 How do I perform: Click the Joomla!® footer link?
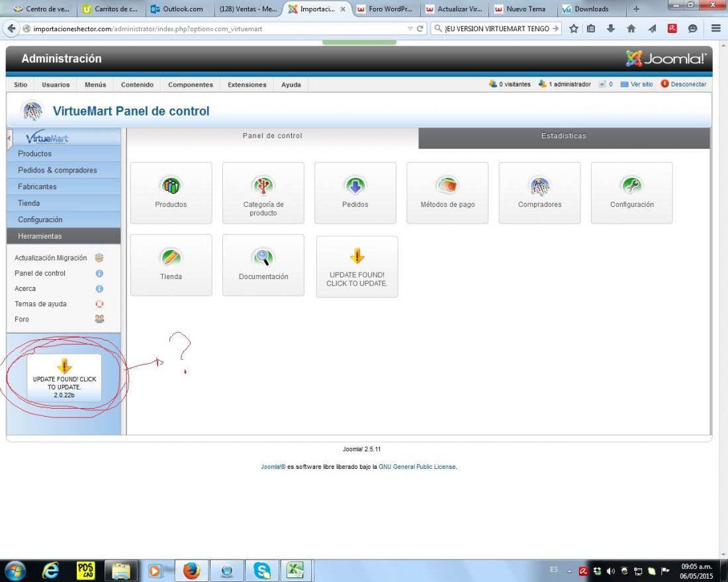[x=273, y=467]
